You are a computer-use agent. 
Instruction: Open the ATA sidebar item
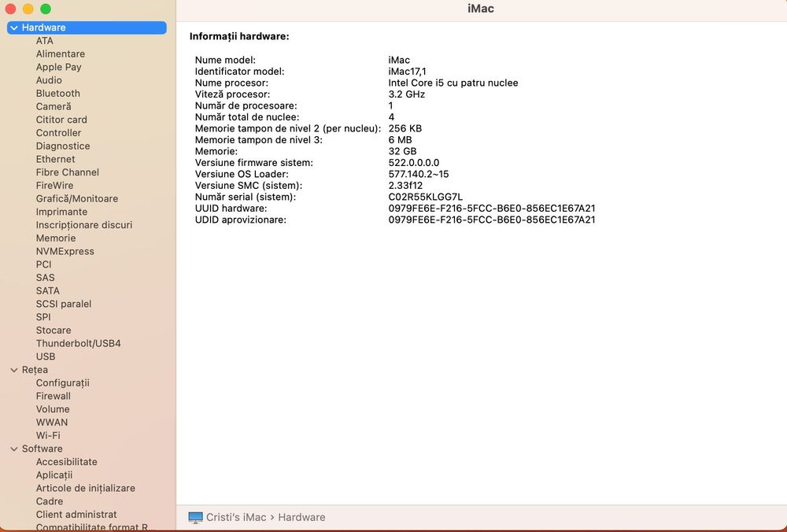[x=44, y=41]
